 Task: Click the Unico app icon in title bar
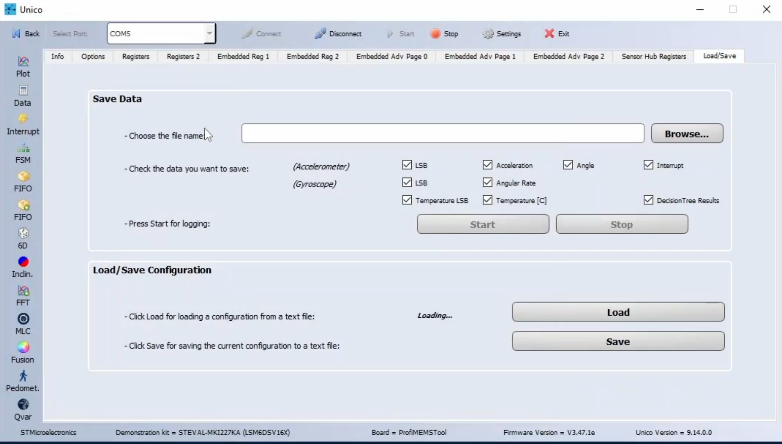[10, 9]
